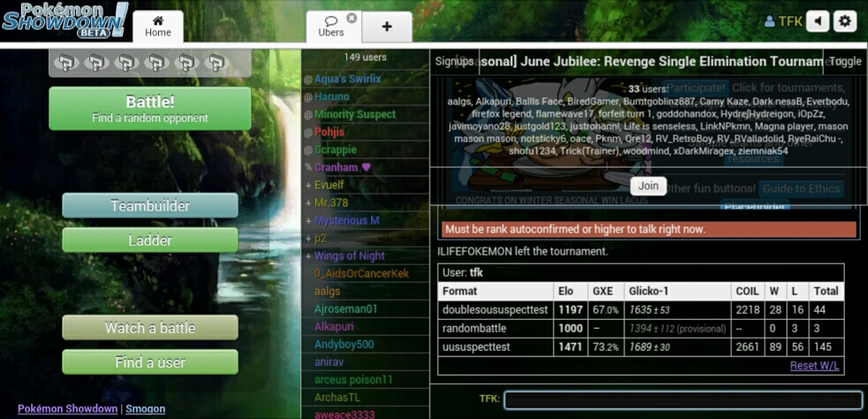Select user Scrappie in userlist

coord(366,150)
